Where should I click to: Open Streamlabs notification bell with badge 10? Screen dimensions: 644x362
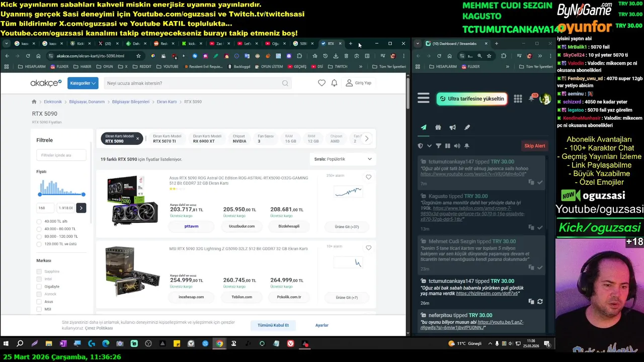(532, 98)
